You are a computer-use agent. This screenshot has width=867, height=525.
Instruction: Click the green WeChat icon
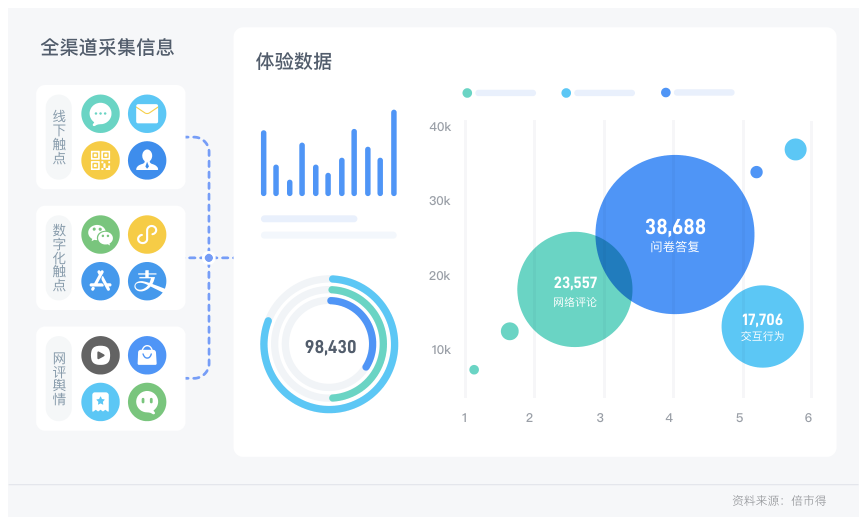(x=100, y=235)
